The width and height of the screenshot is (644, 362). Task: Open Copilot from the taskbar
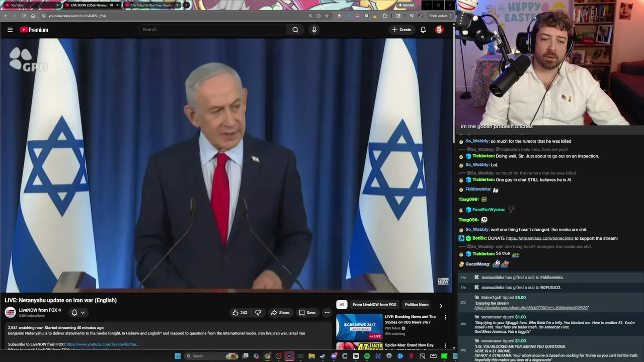256,356
